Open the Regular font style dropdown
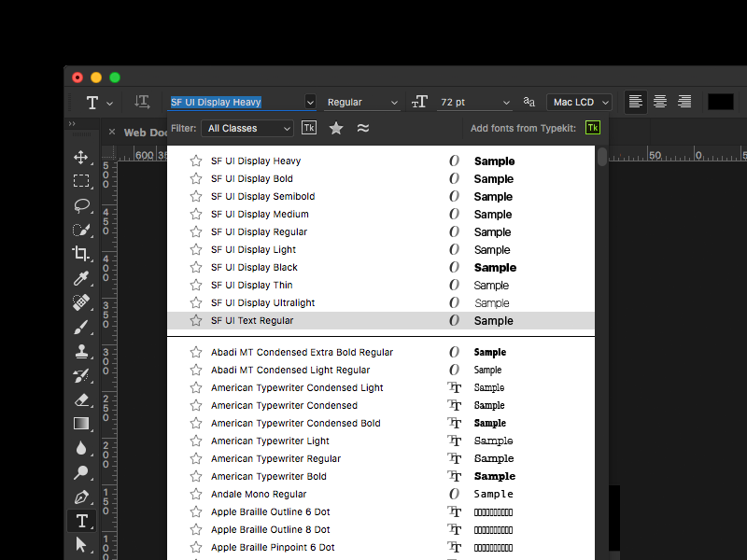Viewport: 747px width, 560px height. pyautogui.click(x=361, y=103)
